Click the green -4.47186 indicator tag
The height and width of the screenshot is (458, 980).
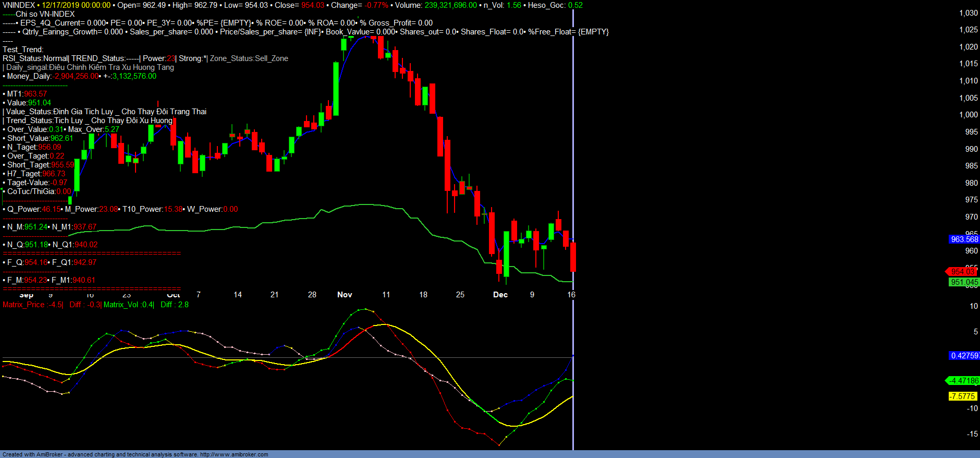coord(963,381)
